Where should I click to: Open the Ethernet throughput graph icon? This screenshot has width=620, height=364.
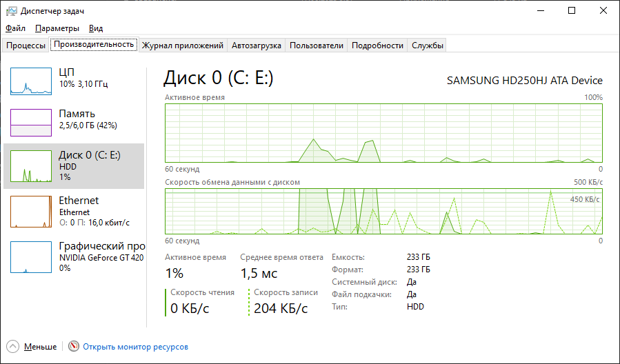[x=31, y=211]
